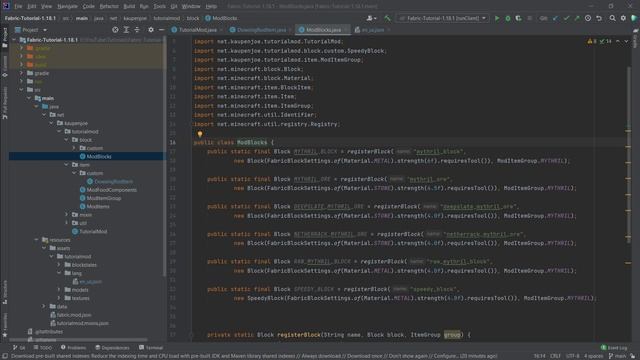
Task: Collapse the src folder in tree
Action: pos(21,90)
